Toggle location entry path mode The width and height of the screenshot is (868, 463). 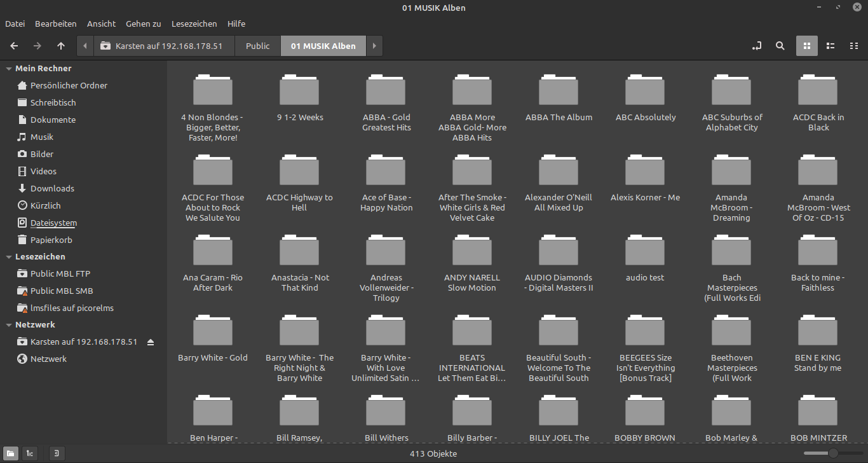click(x=757, y=46)
